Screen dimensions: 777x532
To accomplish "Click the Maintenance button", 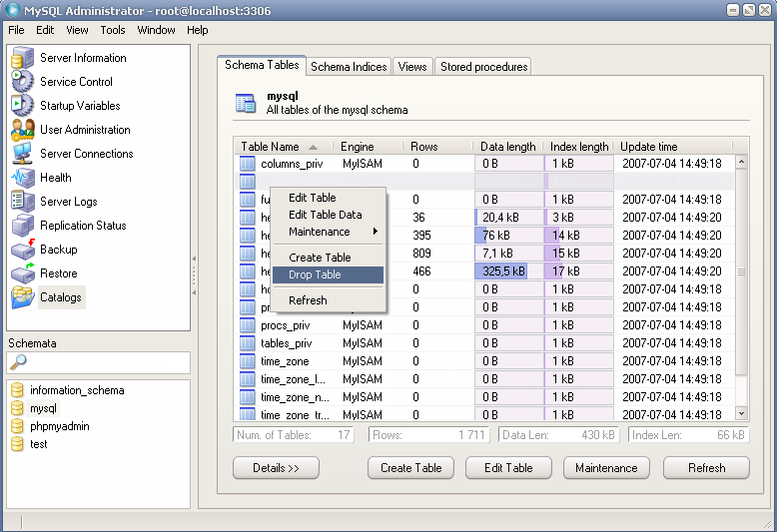I will coord(606,468).
